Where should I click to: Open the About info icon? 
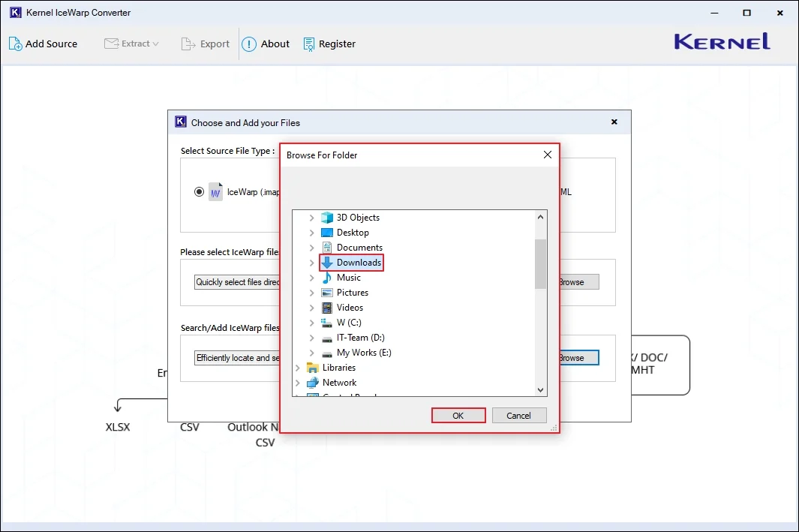click(249, 44)
